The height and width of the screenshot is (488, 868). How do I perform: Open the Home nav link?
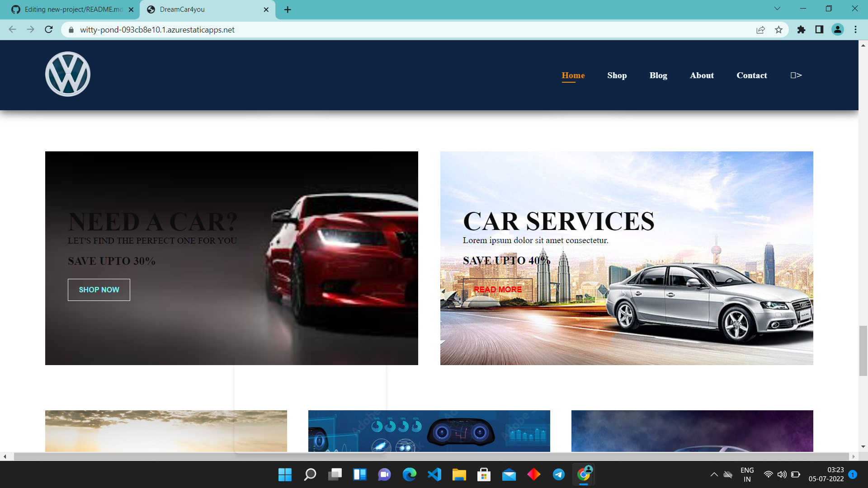(x=573, y=75)
